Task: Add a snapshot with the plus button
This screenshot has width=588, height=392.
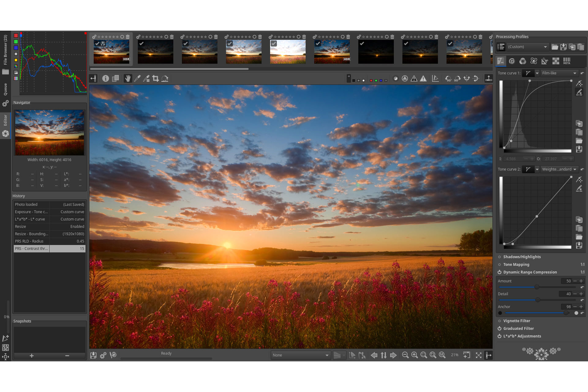Action: point(32,356)
